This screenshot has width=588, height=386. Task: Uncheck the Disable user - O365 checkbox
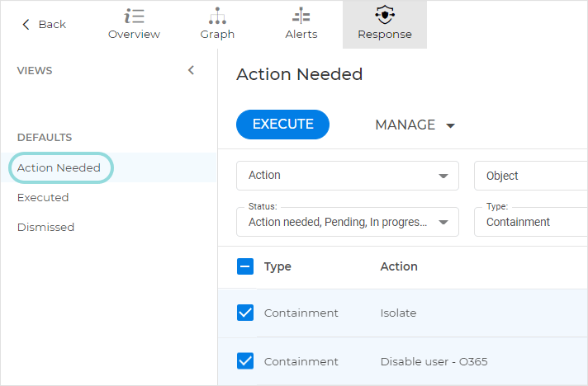pos(245,360)
